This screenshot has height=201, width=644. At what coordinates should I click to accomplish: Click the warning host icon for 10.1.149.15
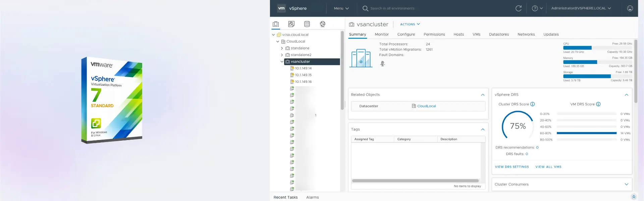292,75
